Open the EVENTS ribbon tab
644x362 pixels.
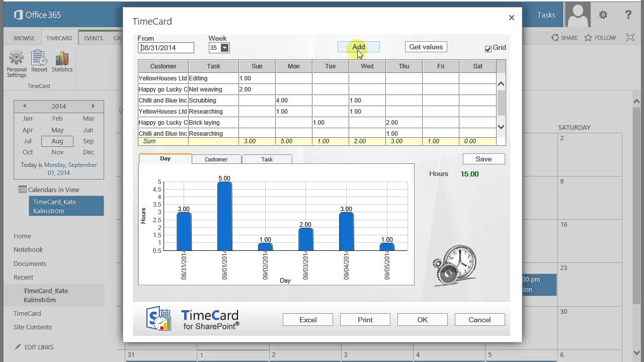(93, 38)
